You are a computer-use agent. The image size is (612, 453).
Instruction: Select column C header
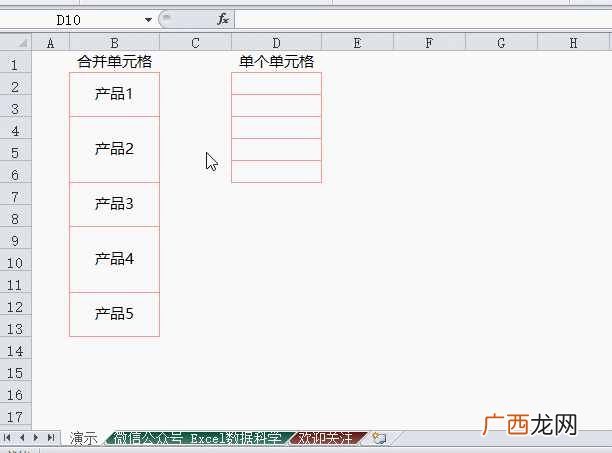tap(196, 43)
